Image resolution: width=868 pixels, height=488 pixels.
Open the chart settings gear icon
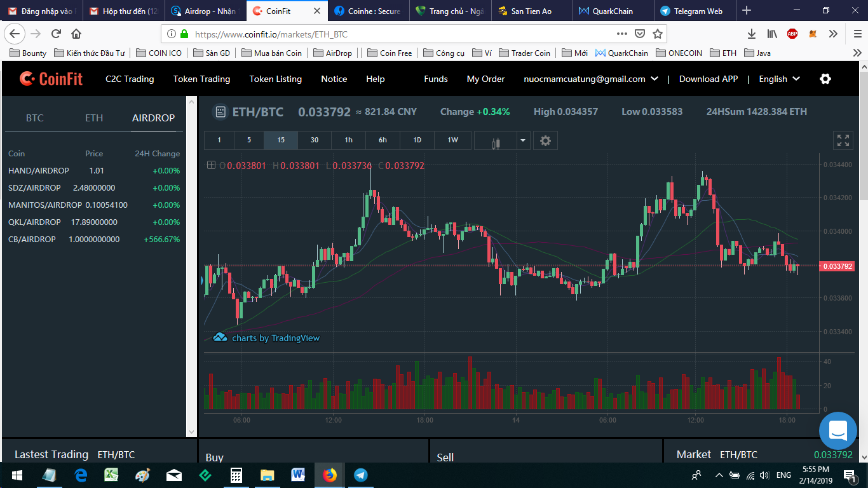pyautogui.click(x=545, y=140)
